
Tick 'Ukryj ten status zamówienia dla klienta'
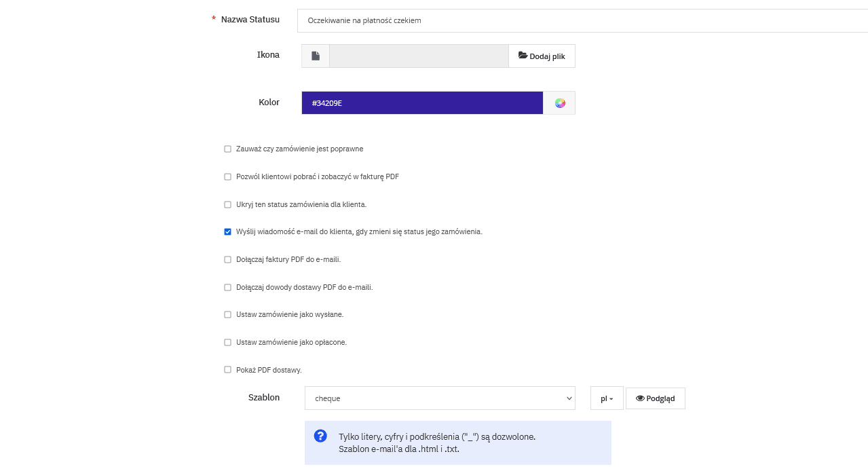[228, 204]
